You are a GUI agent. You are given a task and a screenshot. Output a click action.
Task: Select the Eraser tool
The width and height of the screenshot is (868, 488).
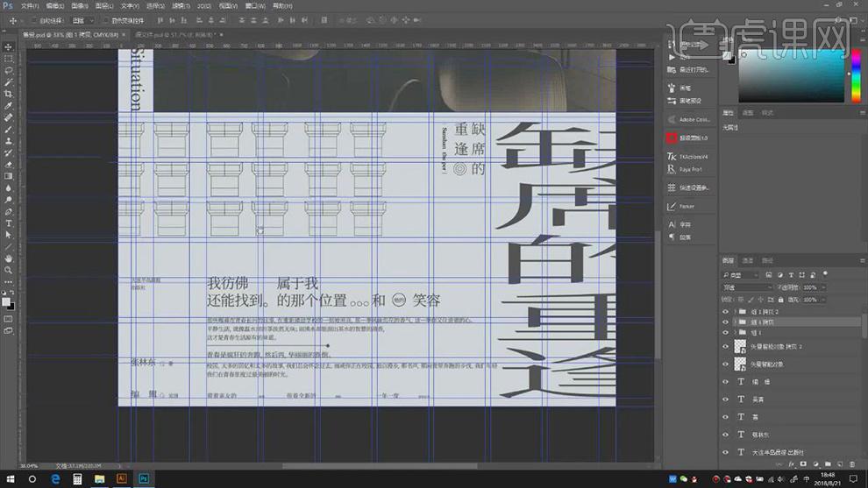coord(8,165)
